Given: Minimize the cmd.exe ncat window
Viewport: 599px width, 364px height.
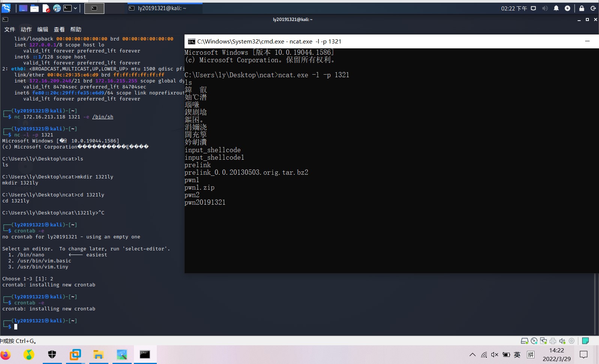Looking at the screenshot, I should pos(587,41).
